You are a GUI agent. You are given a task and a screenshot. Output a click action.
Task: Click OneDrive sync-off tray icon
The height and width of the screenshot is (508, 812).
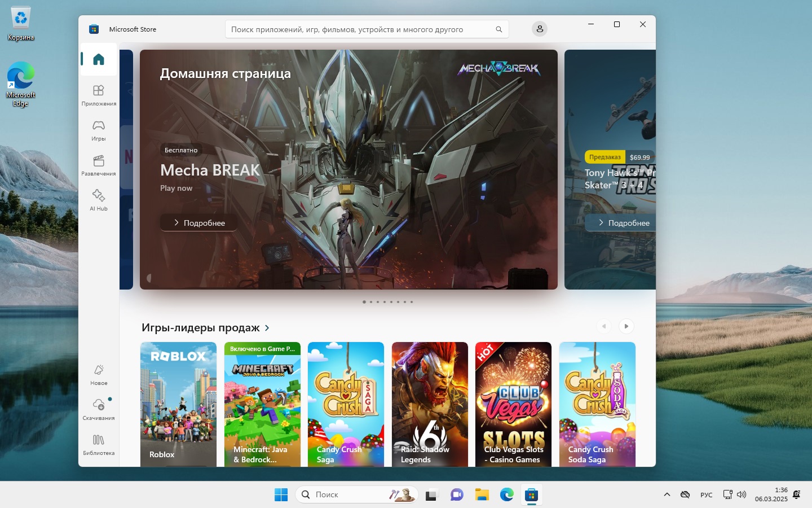pyautogui.click(x=685, y=494)
